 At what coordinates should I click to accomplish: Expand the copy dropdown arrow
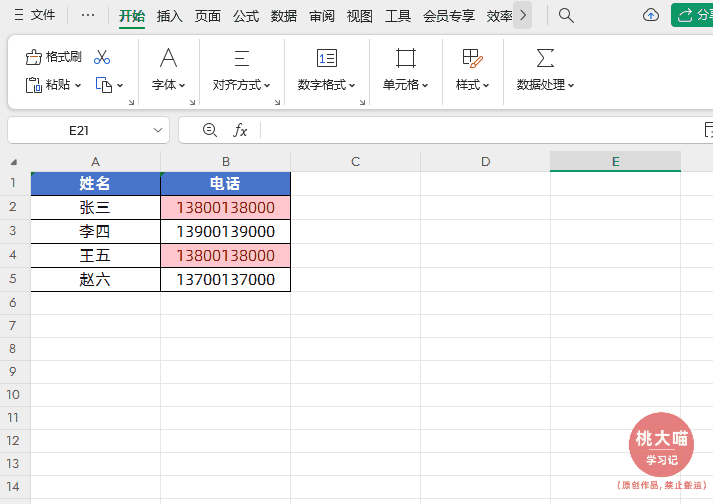click(x=120, y=85)
